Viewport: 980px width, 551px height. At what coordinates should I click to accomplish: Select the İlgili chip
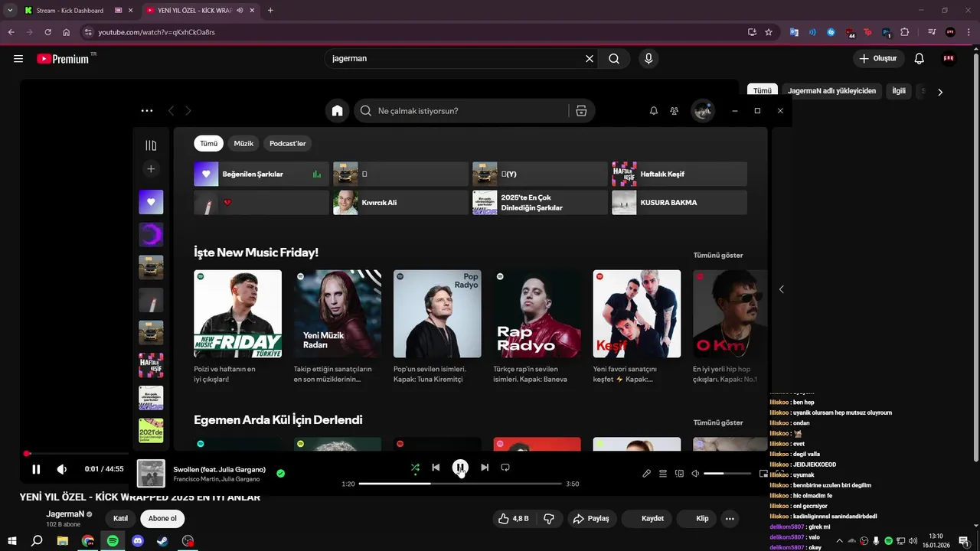[x=899, y=90]
